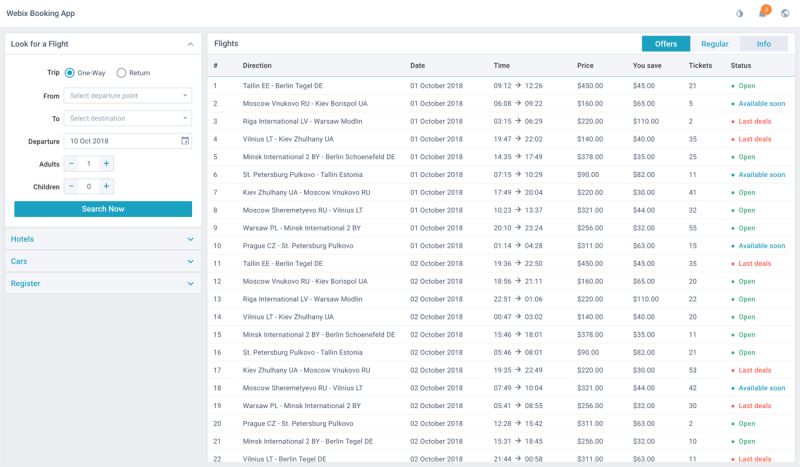This screenshot has height=467, width=800.
Task: Click the Webix Booking App title
Action: tap(40, 13)
